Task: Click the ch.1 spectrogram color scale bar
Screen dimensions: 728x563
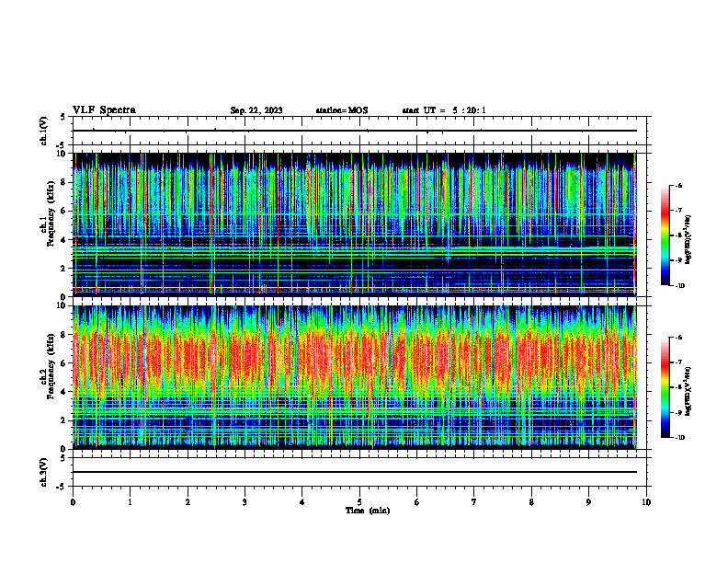Action: click(x=665, y=236)
